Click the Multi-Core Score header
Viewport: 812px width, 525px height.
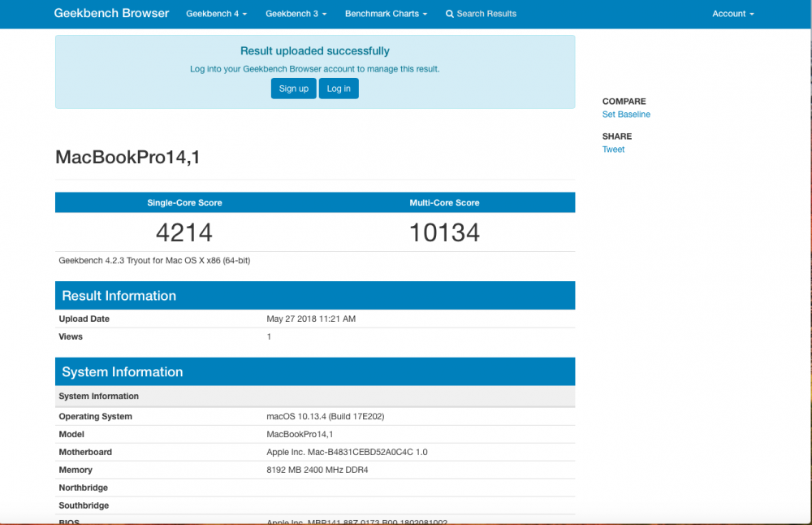[x=444, y=202]
